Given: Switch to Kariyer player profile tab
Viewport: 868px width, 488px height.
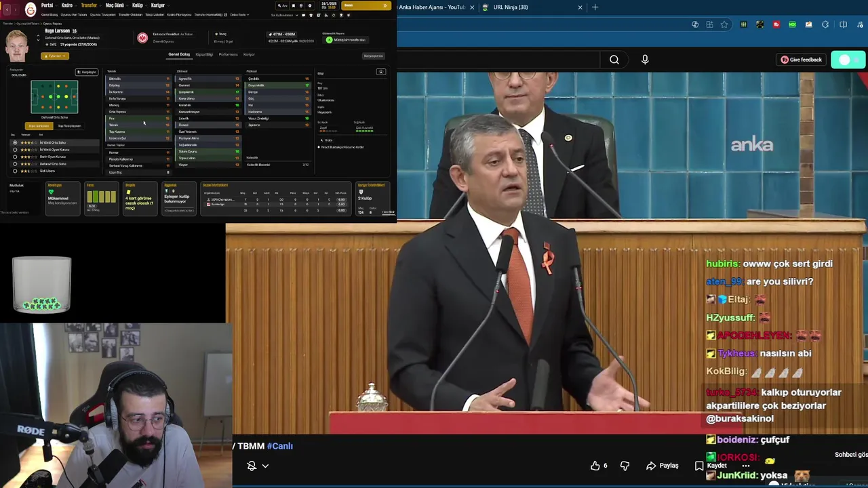Looking at the screenshot, I should (249, 54).
